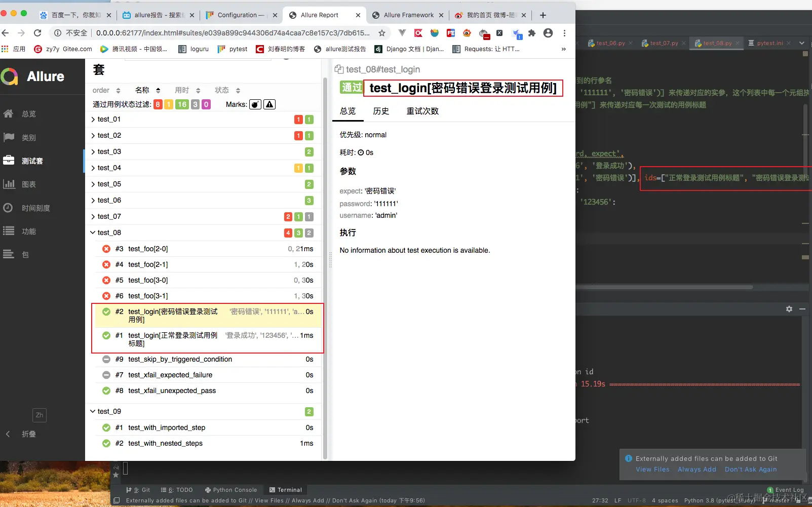The height and width of the screenshot is (507, 812).
Task: Click the browser address bar
Action: pos(233,33)
